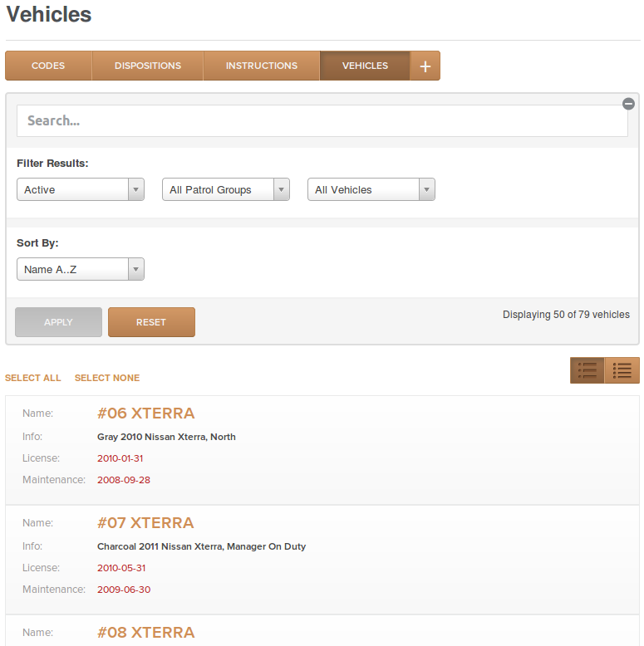Select the Vehicles tab
Viewport: 644px width, 646px height.
(x=365, y=66)
